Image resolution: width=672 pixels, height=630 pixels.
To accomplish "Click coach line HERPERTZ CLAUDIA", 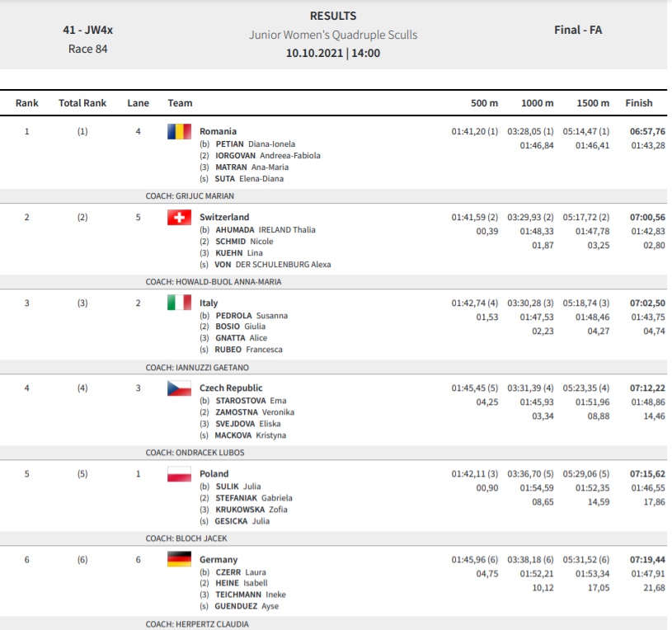I will click(197, 624).
